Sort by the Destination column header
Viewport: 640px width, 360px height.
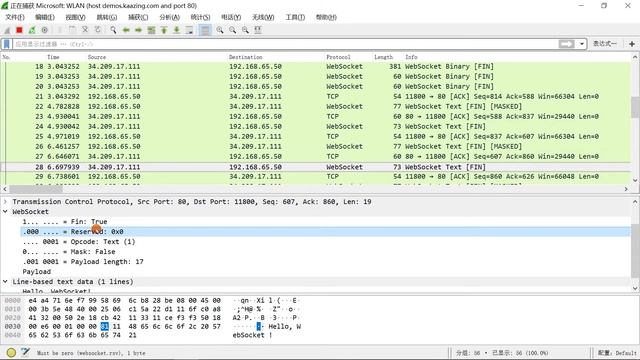[x=245, y=57]
